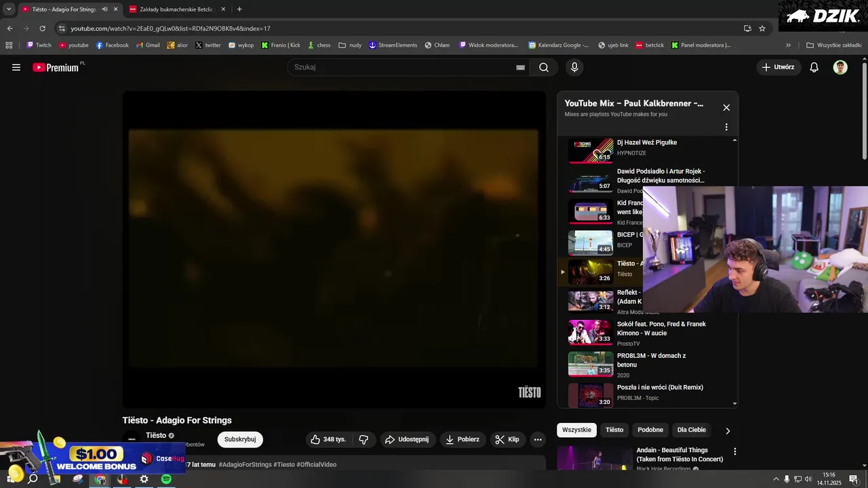Open the on-screen keyboard icon in search box
Image resolution: width=868 pixels, height=488 pixels.
(520, 67)
